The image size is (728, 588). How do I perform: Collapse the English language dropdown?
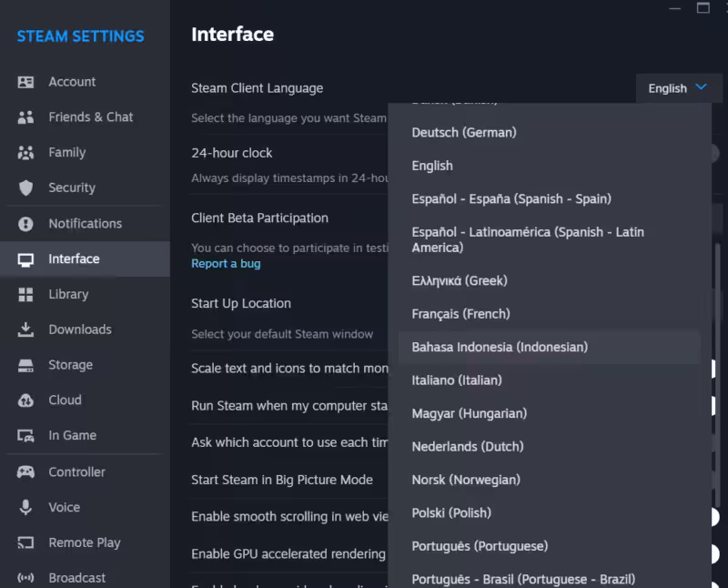[679, 88]
